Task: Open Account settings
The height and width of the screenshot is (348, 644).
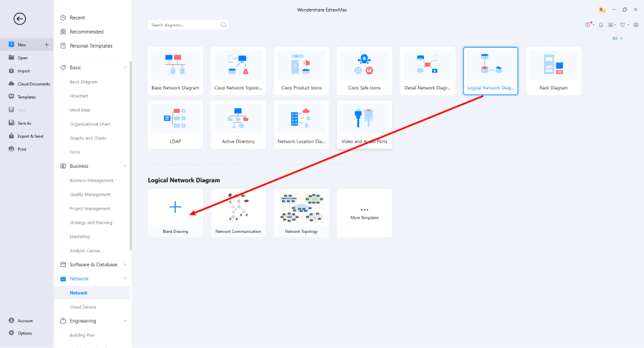Action: (26, 320)
